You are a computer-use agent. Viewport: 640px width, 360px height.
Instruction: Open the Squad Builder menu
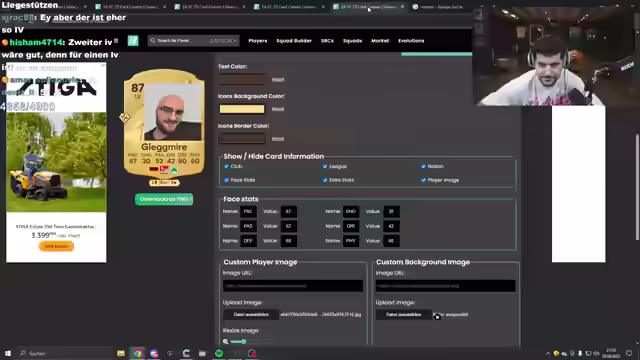tap(294, 41)
